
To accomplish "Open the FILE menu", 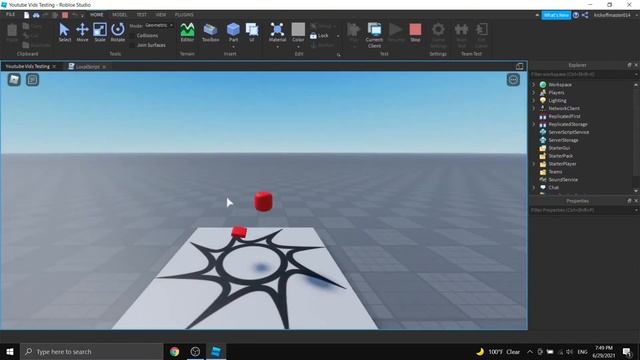I will [x=10, y=15].
